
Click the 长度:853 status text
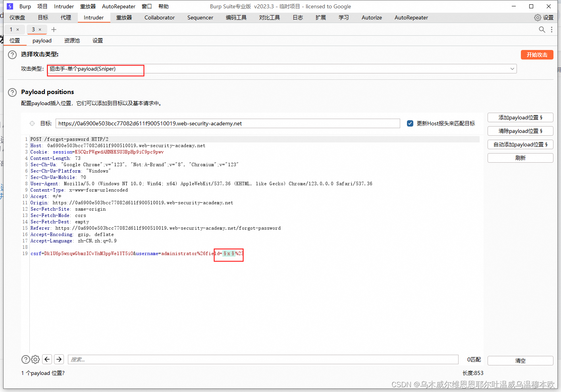[x=473, y=373]
